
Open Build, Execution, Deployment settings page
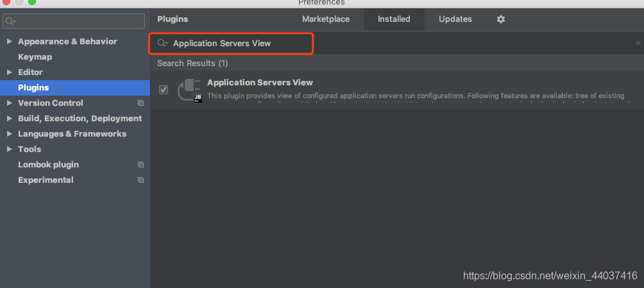click(x=80, y=118)
